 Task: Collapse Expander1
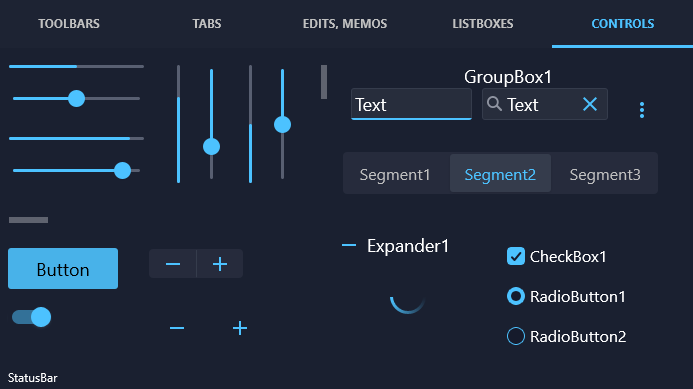click(x=349, y=245)
